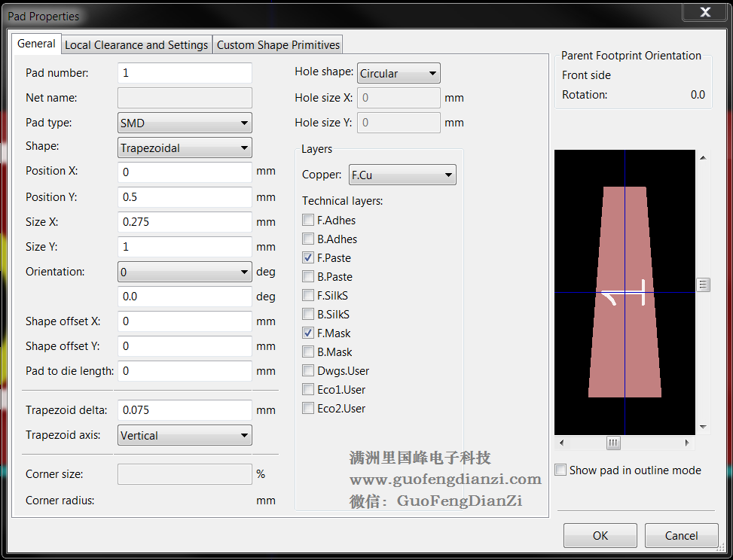
Task: Toggle Show pad in outline mode
Action: pyautogui.click(x=560, y=470)
